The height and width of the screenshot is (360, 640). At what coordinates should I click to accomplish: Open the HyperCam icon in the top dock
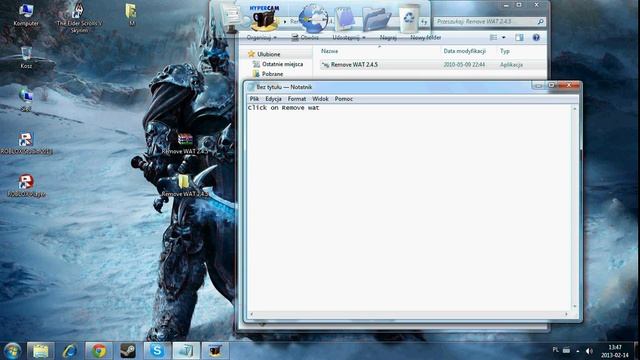(264, 18)
